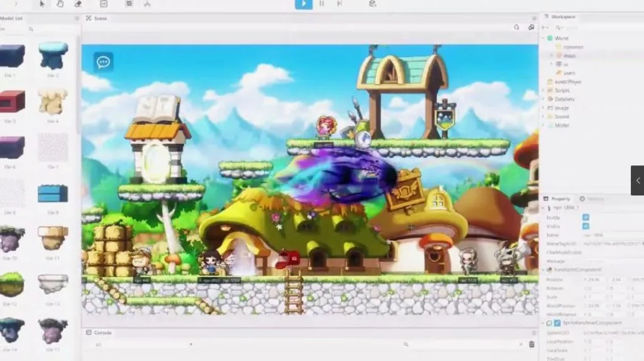Toggle the Visible checkbox in Property panel
This screenshot has height=361, width=644.
pyautogui.click(x=586, y=226)
